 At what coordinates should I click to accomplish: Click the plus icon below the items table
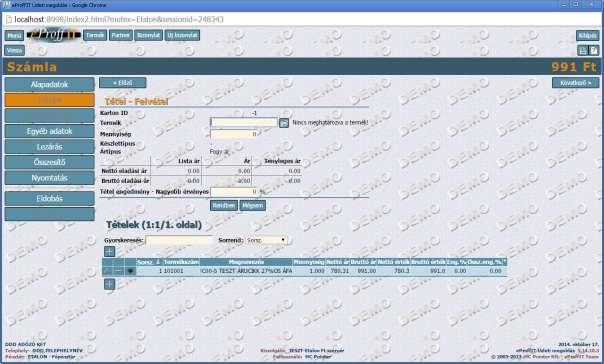click(109, 284)
